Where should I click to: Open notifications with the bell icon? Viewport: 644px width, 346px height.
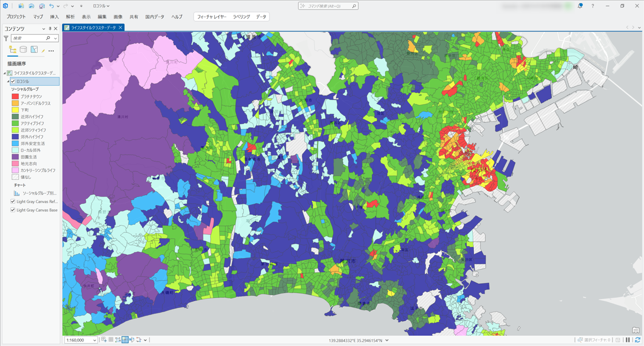(580, 6)
